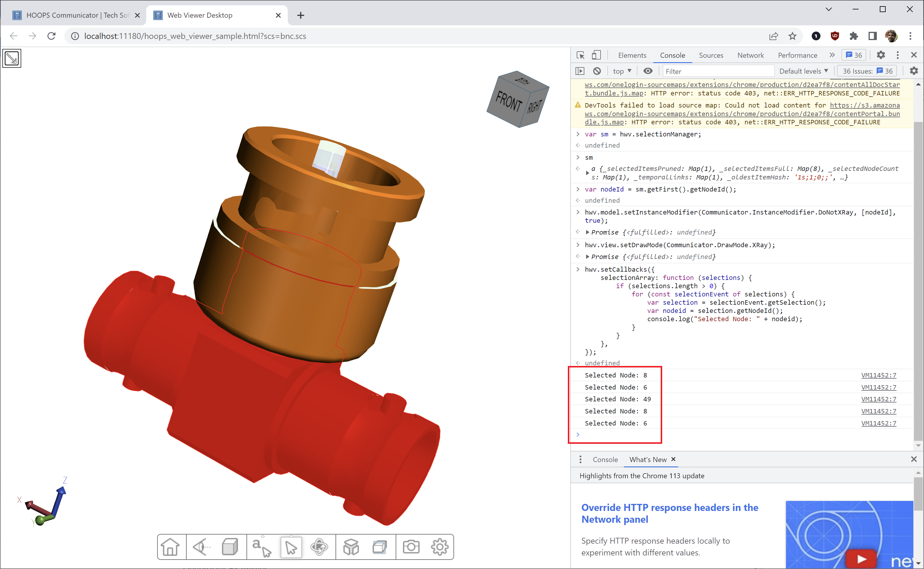
Task: Open the Default levels dropdown
Action: pyautogui.click(x=803, y=71)
